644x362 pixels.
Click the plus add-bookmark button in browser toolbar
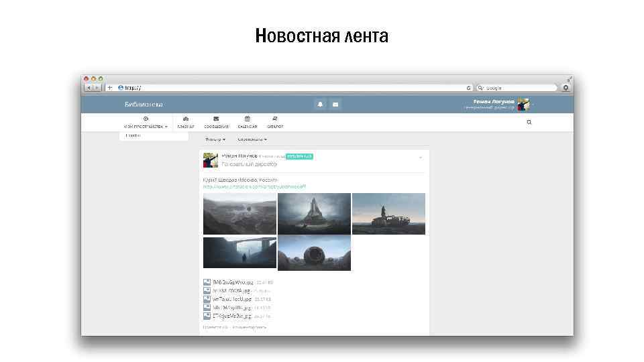click(109, 88)
